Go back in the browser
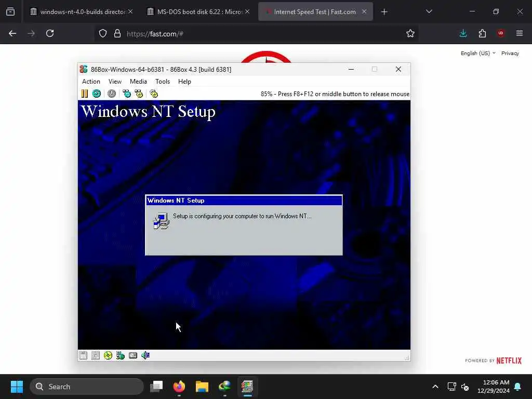 point(12,33)
